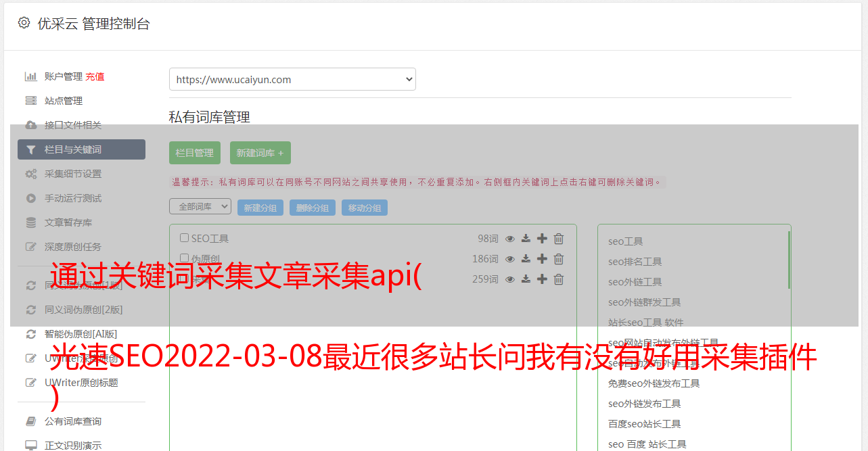Click the edit icon for UWriter原创标题
The width and height of the screenshot is (868, 451).
pos(31,383)
